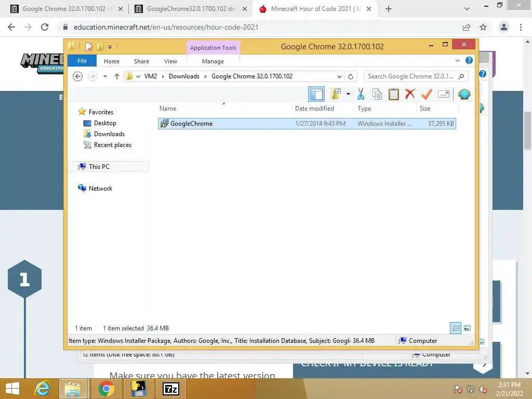Click the orange checkmark Properties icon
This screenshot has width=532, height=399.
(x=427, y=94)
